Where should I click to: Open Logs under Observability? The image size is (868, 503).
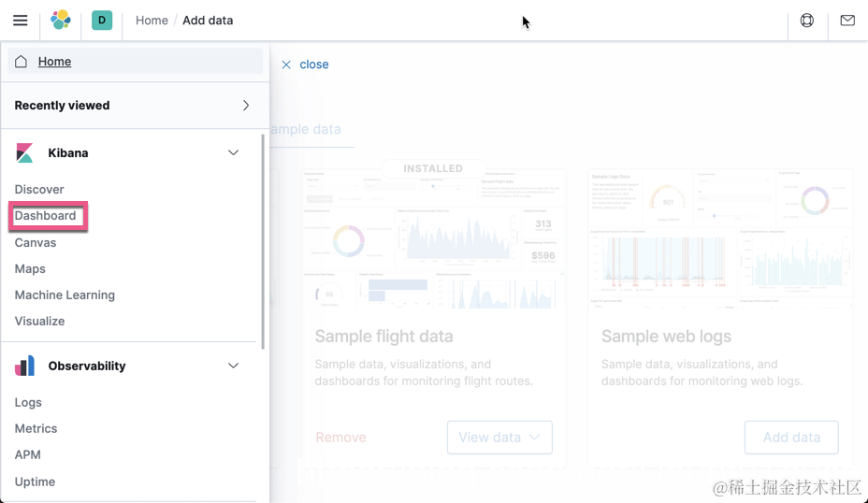coord(28,402)
